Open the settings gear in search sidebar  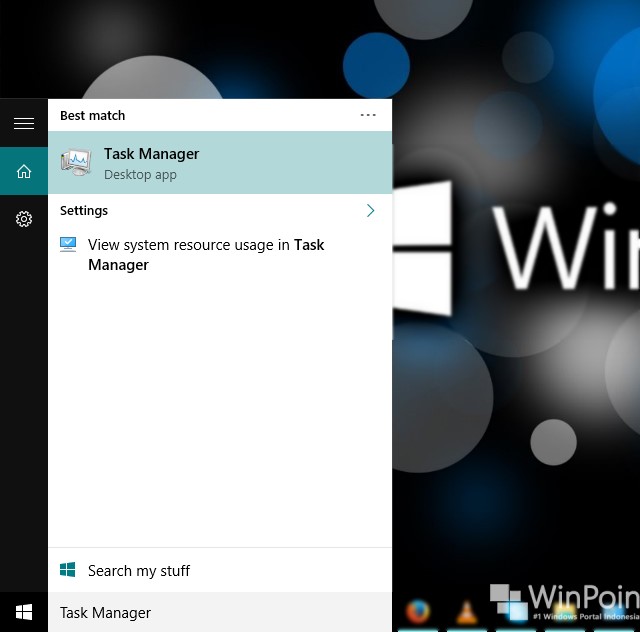pyautogui.click(x=24, y=219)
